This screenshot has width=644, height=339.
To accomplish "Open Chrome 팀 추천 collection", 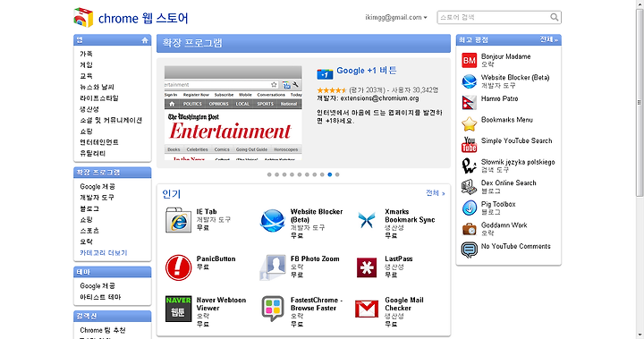I will pyautogui.click(x=103, y=330).
